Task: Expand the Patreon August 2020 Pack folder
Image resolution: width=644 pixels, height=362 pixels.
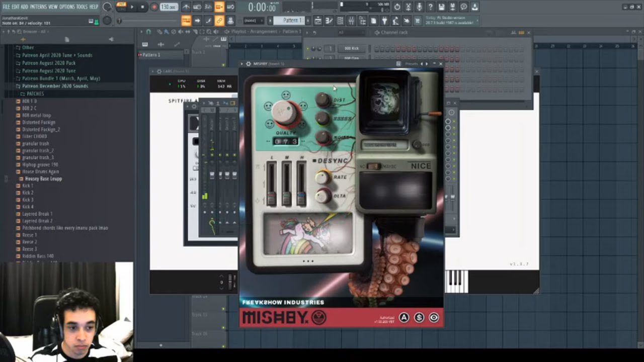Action: [x=48, y=63]
